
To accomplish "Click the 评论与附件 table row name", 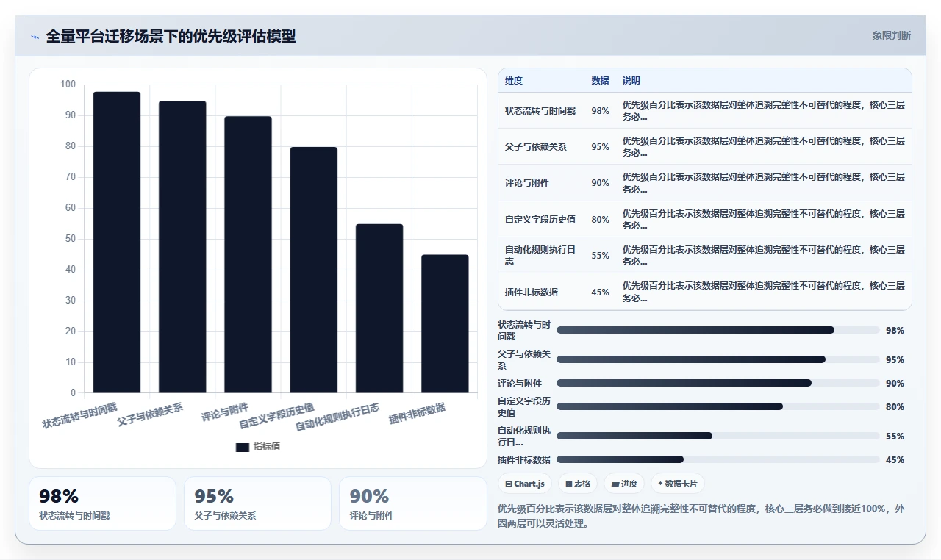I will (x=527, y=183).
